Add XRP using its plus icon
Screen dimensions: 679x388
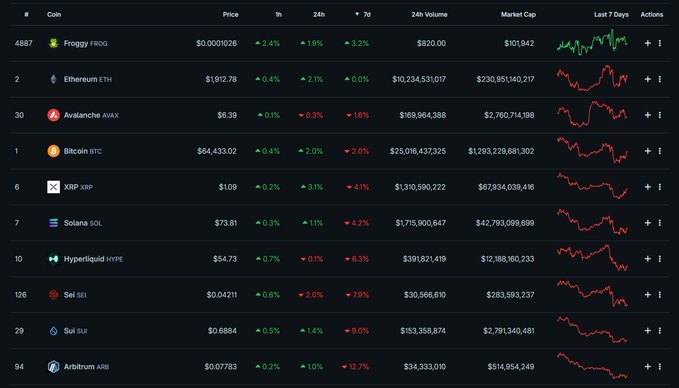(647, 187)
